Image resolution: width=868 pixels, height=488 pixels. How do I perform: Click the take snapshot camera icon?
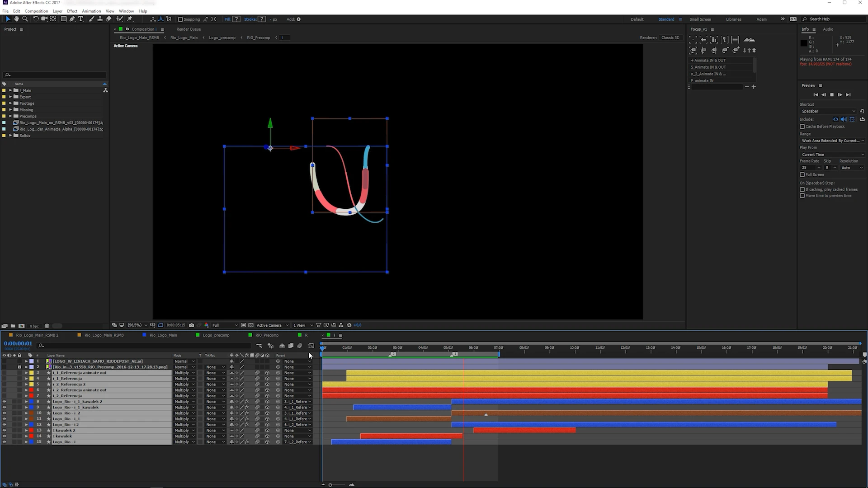[192, 325]
